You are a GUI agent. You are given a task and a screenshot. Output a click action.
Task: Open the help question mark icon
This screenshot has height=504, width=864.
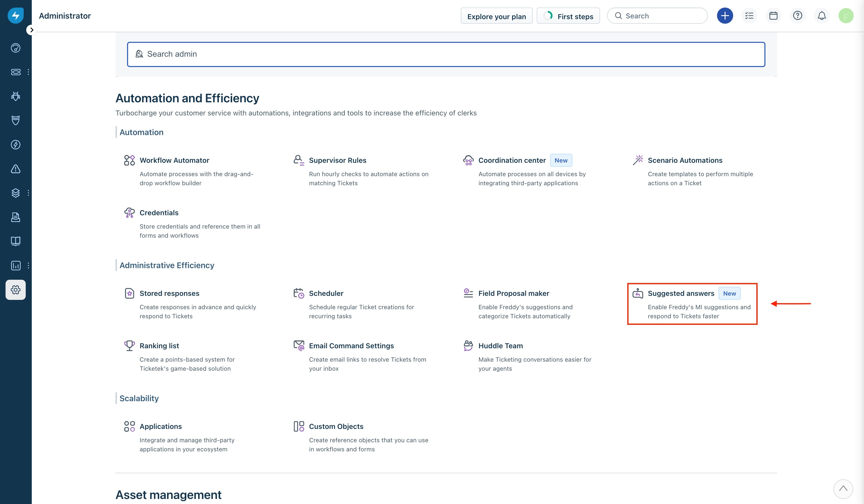pos(797,16)
